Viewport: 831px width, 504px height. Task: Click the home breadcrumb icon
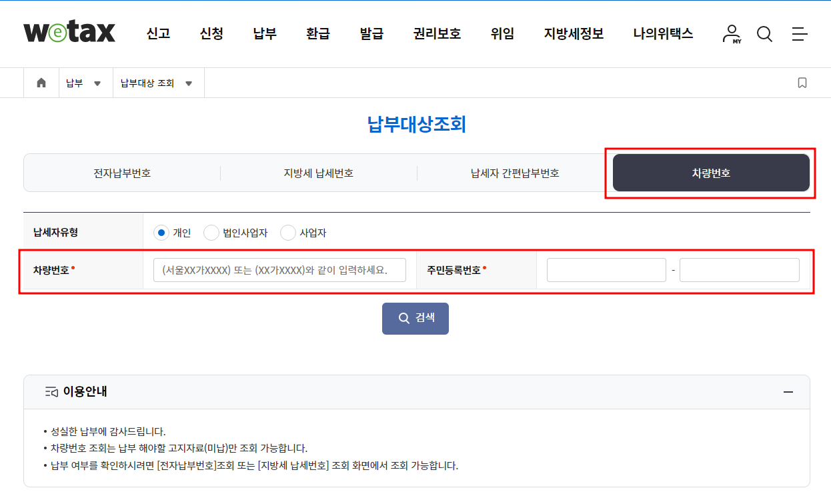tap(41, 82)
